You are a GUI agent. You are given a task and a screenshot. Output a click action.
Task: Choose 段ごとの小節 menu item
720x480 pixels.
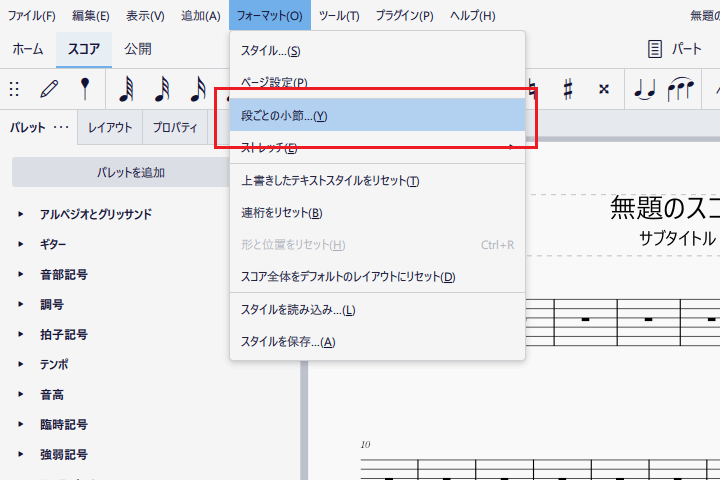(284, 116)
